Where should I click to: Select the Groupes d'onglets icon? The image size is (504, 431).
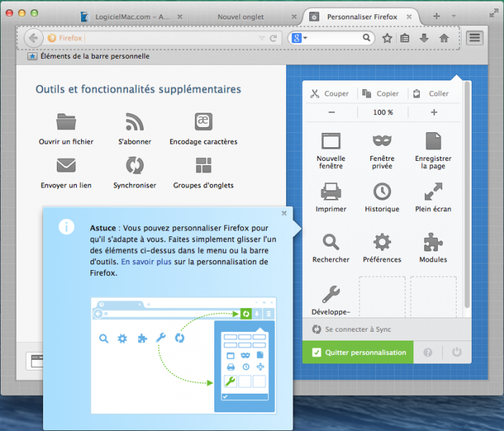[203, 165]
